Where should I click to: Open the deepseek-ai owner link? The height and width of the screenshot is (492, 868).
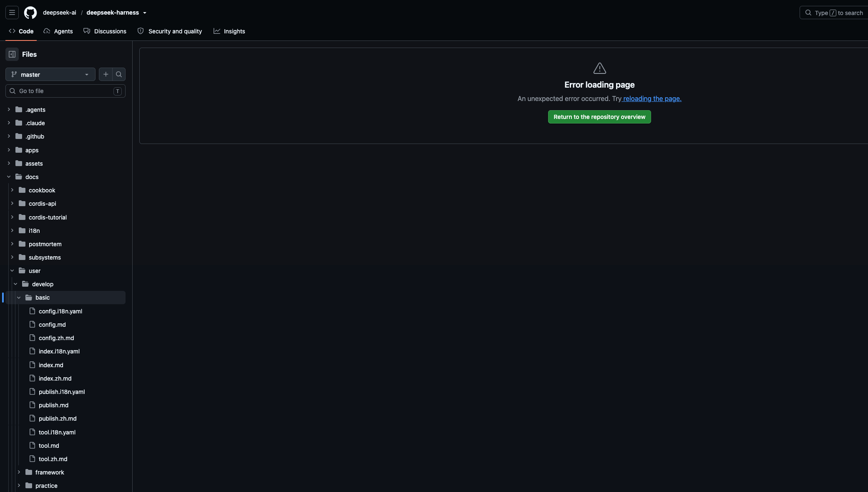tap(60, 13)
